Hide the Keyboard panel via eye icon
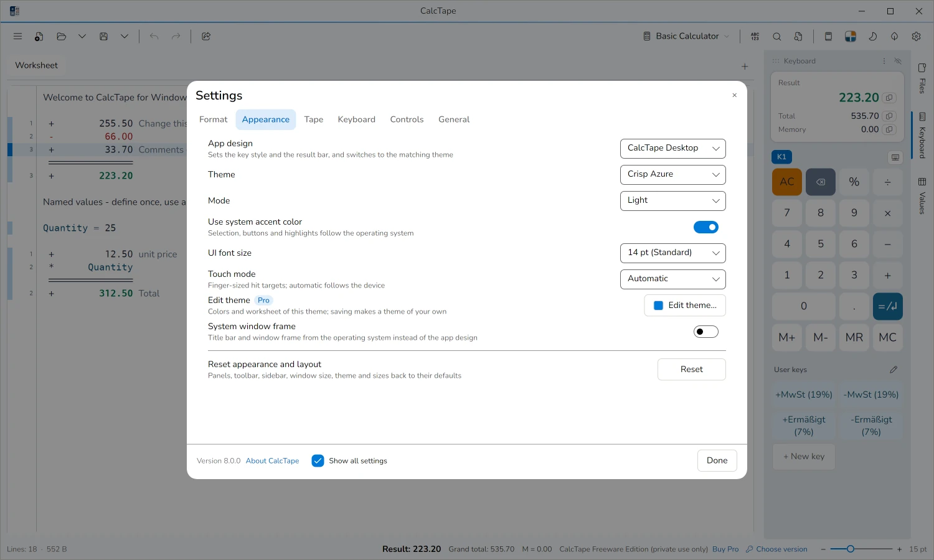This screenshot has width=934, height=560. pos(898,61)
